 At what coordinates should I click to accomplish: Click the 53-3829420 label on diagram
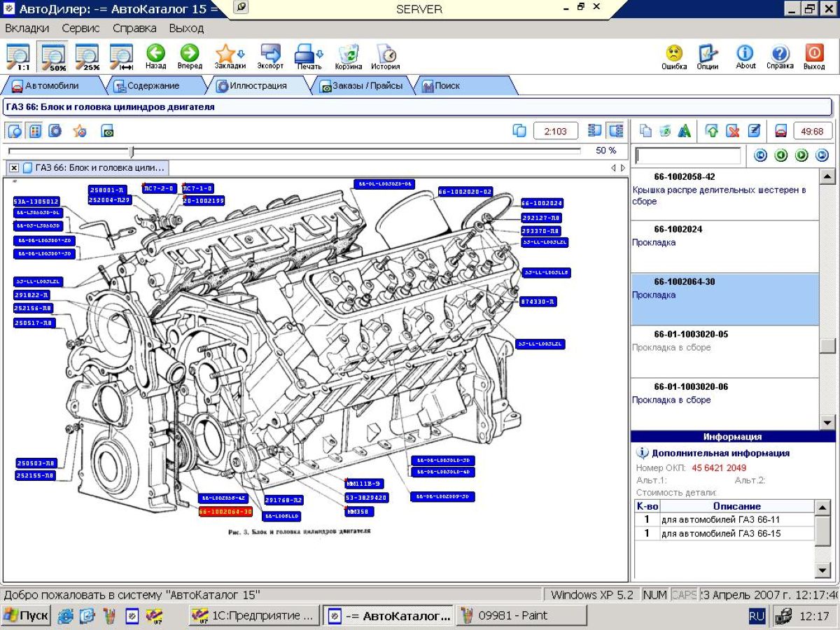pyautogui.click(x=366, y=498)
